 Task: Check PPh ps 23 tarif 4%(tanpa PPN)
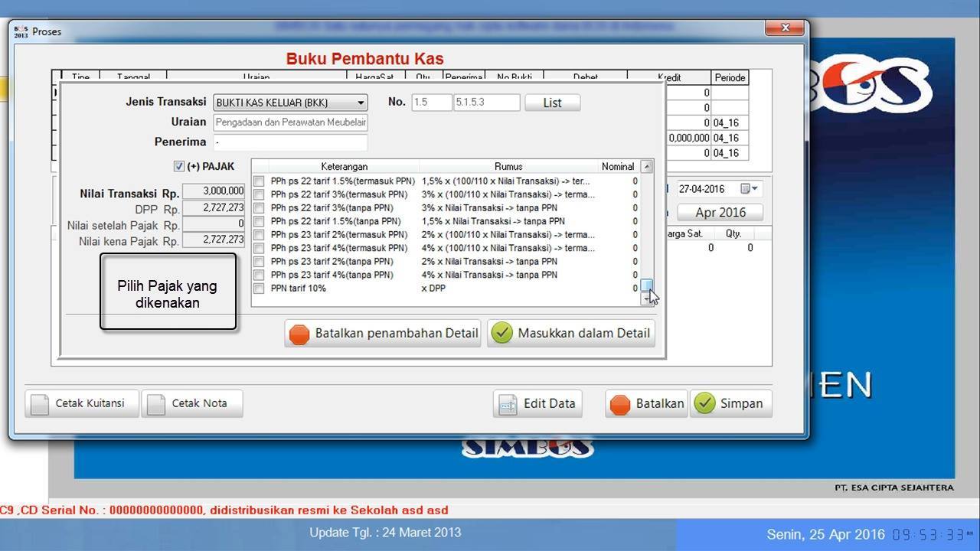(259, 275)
